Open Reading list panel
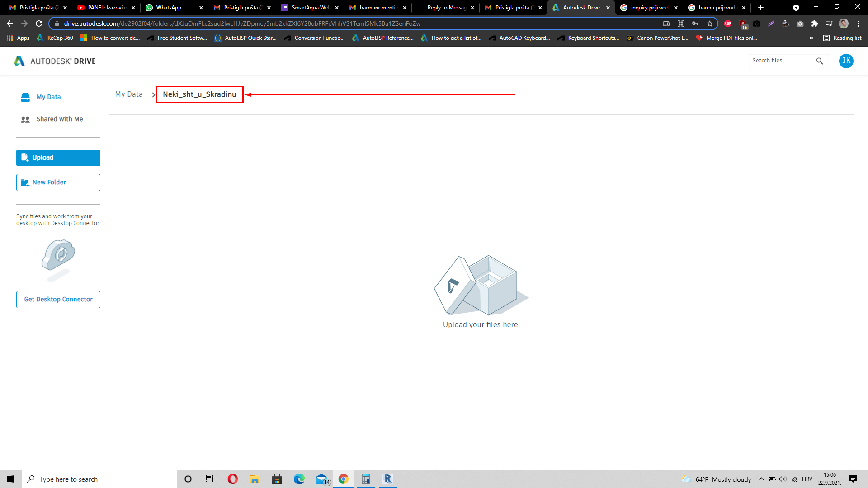The image size is (868, 488). 842,38
